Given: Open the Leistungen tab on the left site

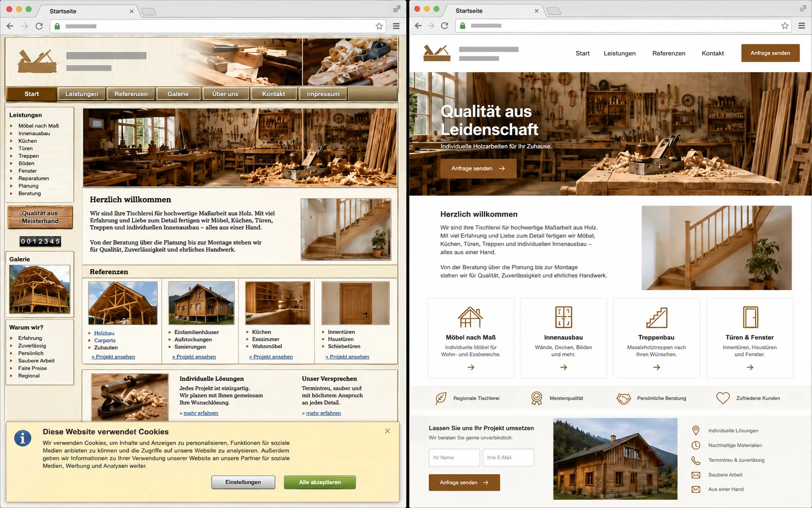Looking at the screenshot, I should point(81,94).
